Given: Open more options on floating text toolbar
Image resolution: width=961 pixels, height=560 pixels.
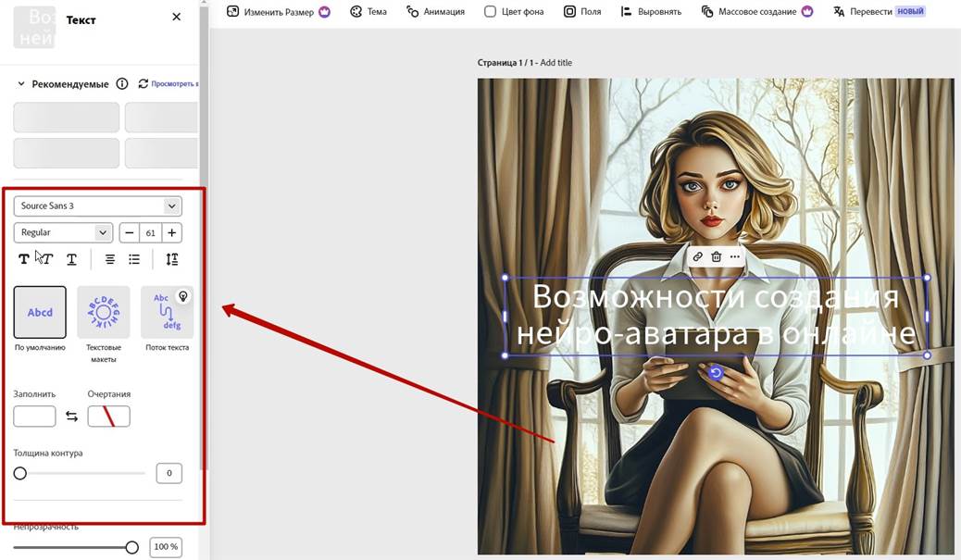Looking at the screenshot, I should (x=735, y=256).
